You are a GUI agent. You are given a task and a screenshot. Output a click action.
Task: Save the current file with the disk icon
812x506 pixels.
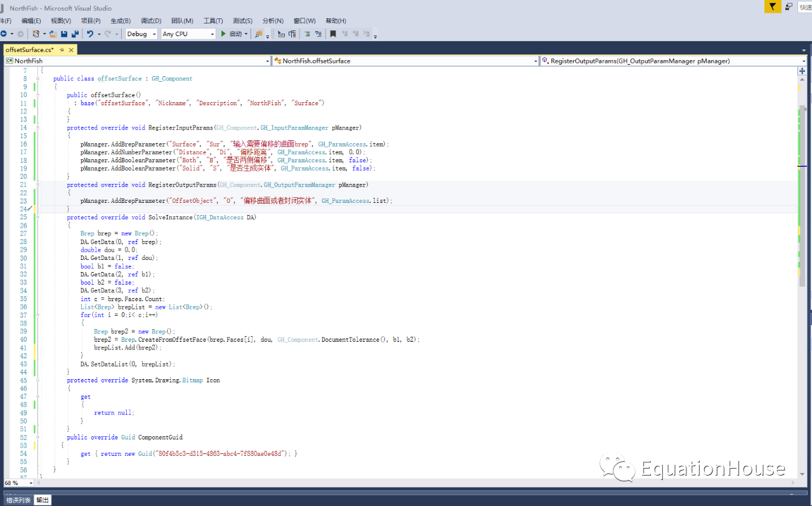64,34
